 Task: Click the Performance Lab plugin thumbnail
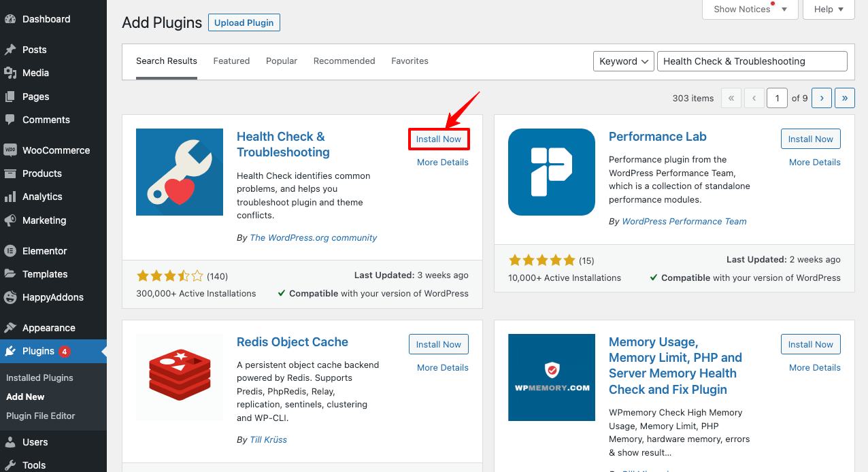(552, 172)
